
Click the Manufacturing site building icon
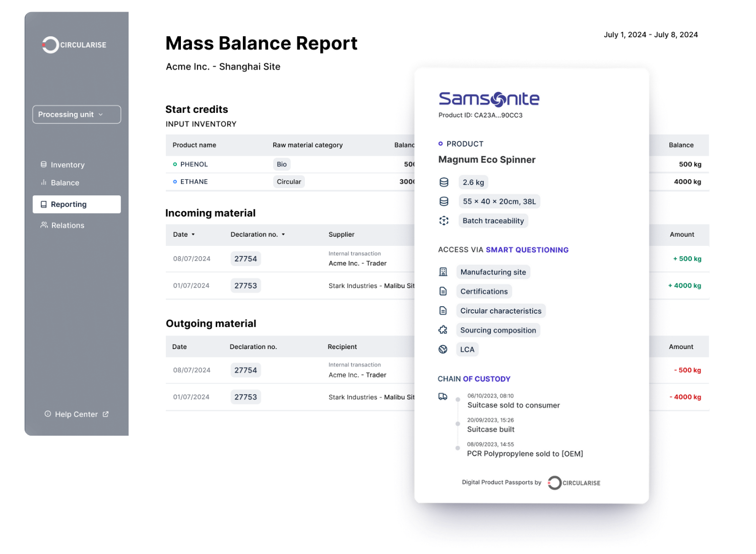pos(443,272)
